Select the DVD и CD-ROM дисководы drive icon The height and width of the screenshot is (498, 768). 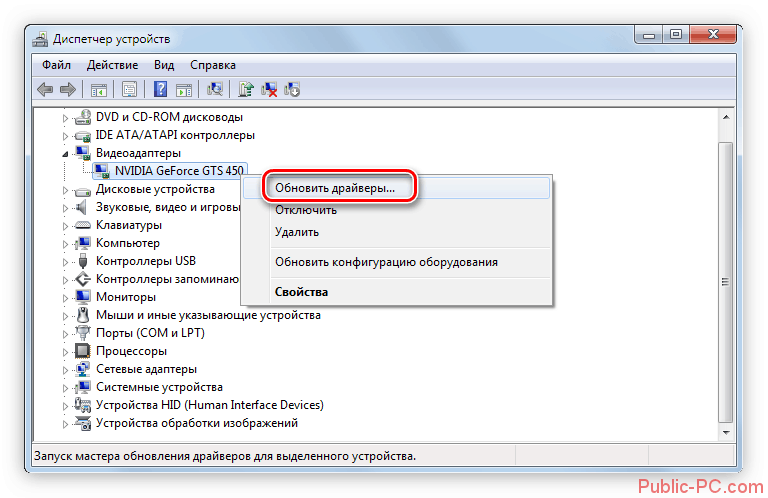(x=83, y=117)
